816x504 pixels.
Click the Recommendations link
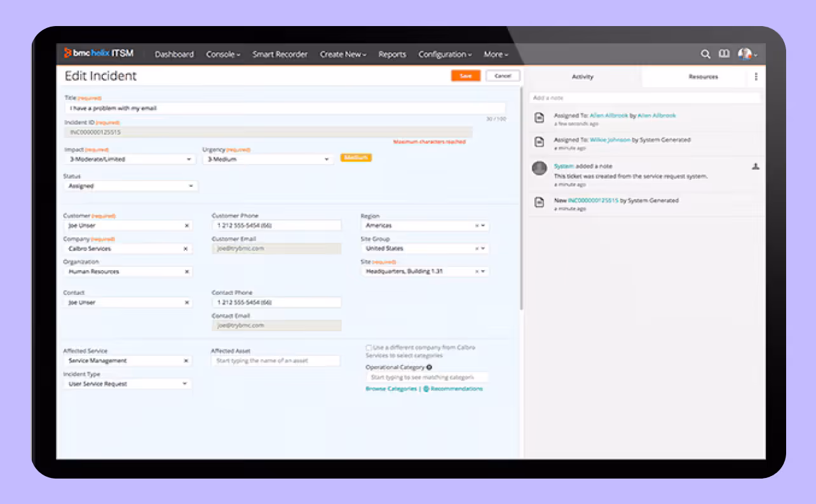pyautogui.click(x=456, y=388)
